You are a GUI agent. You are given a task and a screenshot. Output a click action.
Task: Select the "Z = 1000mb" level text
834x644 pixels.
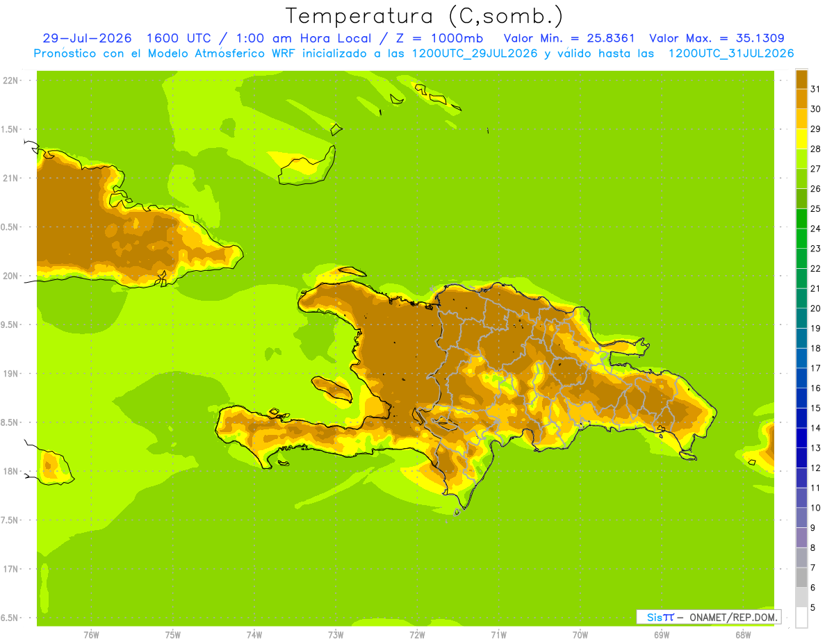pyautogui.click(x=438, y=38)
